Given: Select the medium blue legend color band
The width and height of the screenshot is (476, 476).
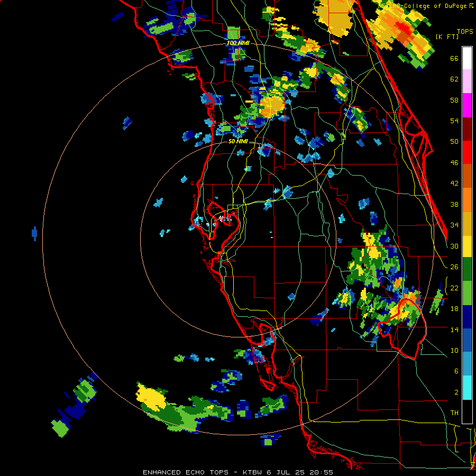Looking at the screenshot, I should [x=467, y=340].
